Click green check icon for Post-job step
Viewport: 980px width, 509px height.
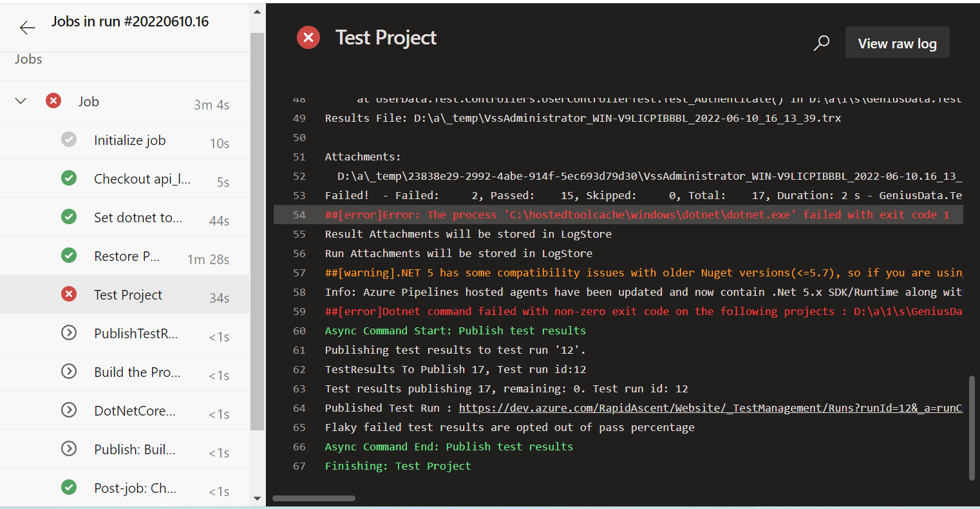(x=69, y=487)
